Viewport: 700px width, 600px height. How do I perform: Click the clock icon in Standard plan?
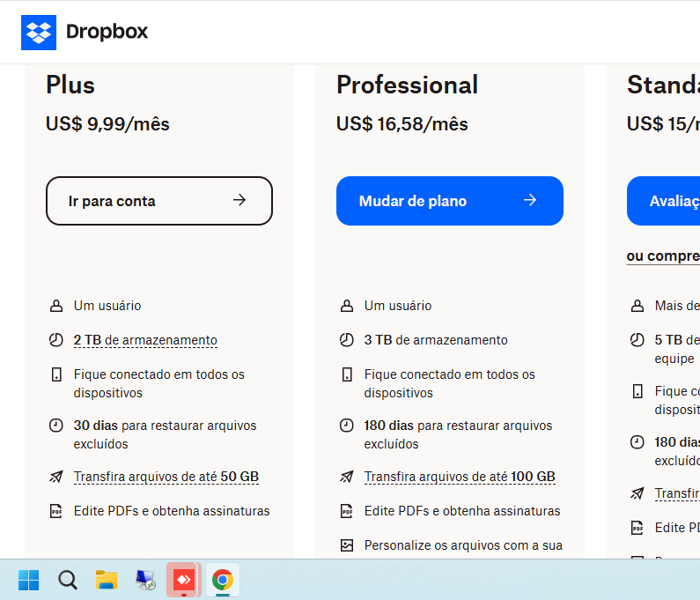pyautogui.click(x=637, y=442)
